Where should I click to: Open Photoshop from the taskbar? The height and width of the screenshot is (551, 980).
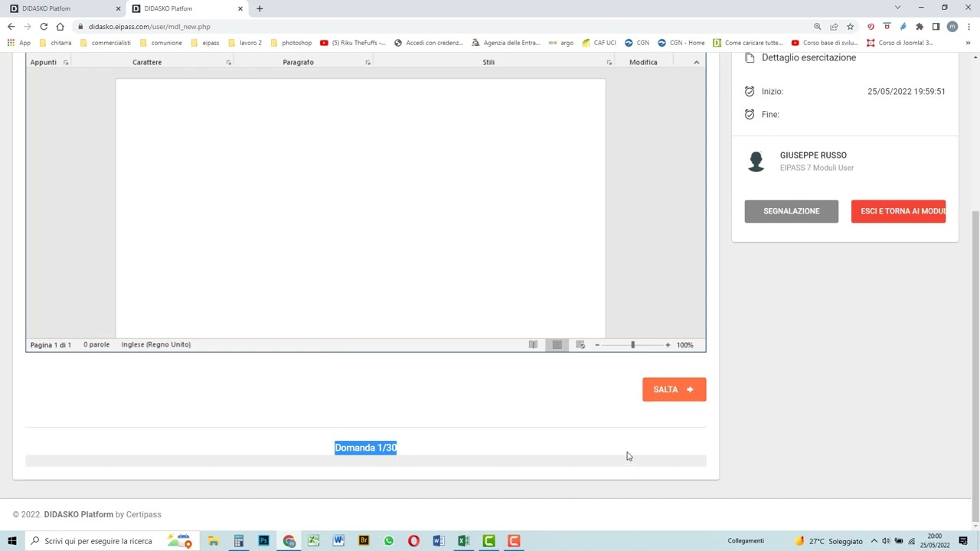tap(263, 541)
